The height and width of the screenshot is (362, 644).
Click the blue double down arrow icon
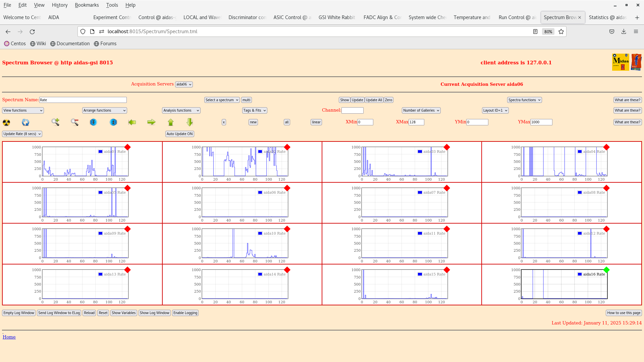click(x=94, y=122)
